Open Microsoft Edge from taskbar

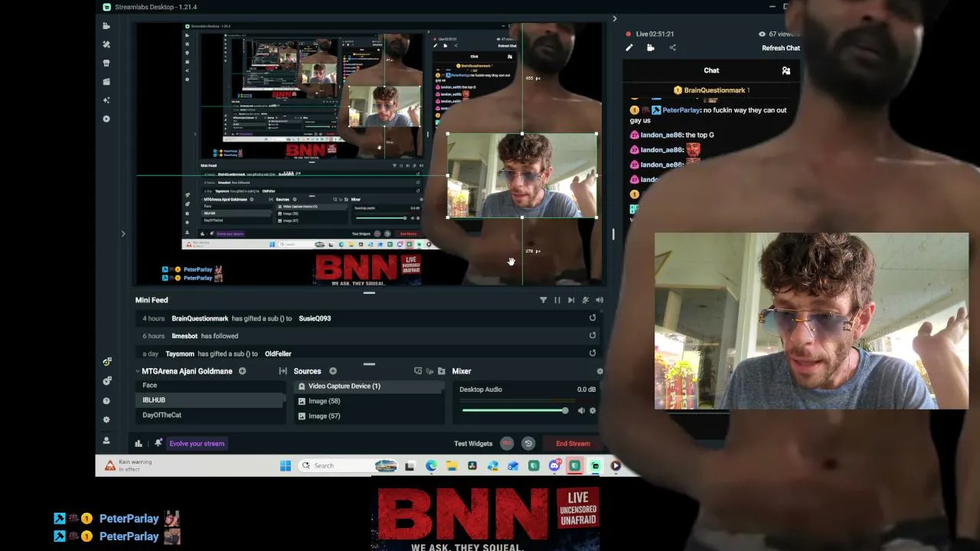tap(431, 465)
